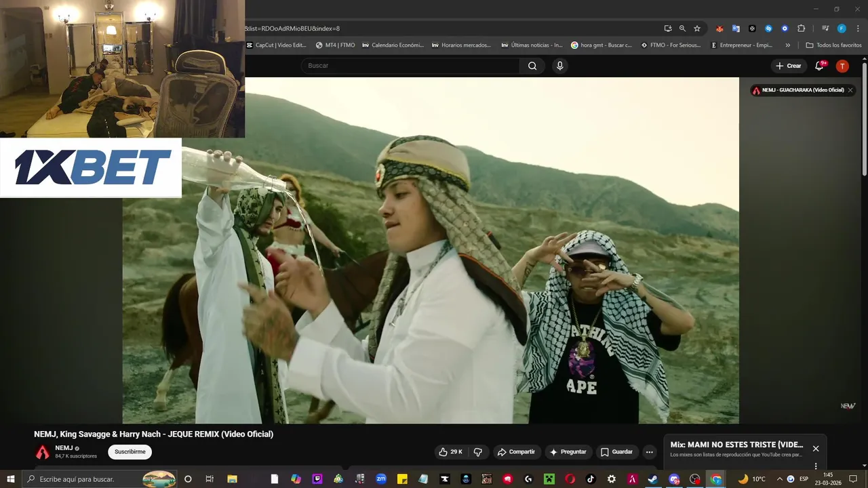This screenshot has height=488, width=868.
Task: Open the Mix popup three-dot options
Action: [816, 466]
